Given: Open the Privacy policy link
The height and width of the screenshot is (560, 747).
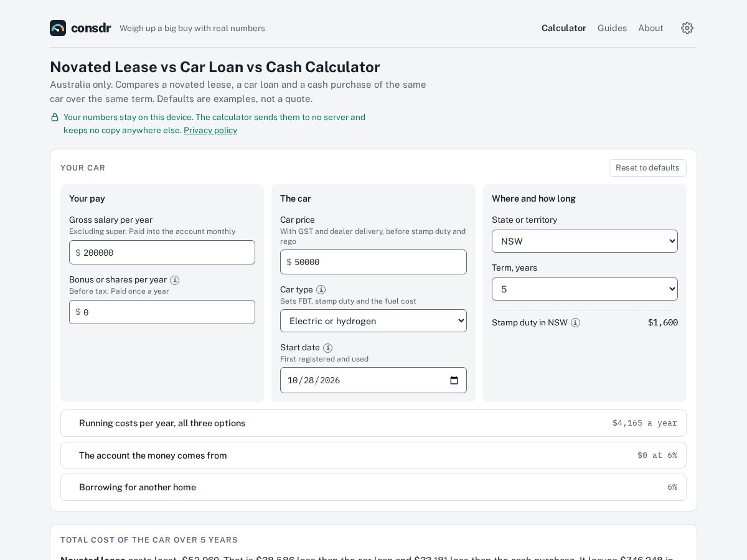Looking at the screenshot, I should click(x=210, y=130).
